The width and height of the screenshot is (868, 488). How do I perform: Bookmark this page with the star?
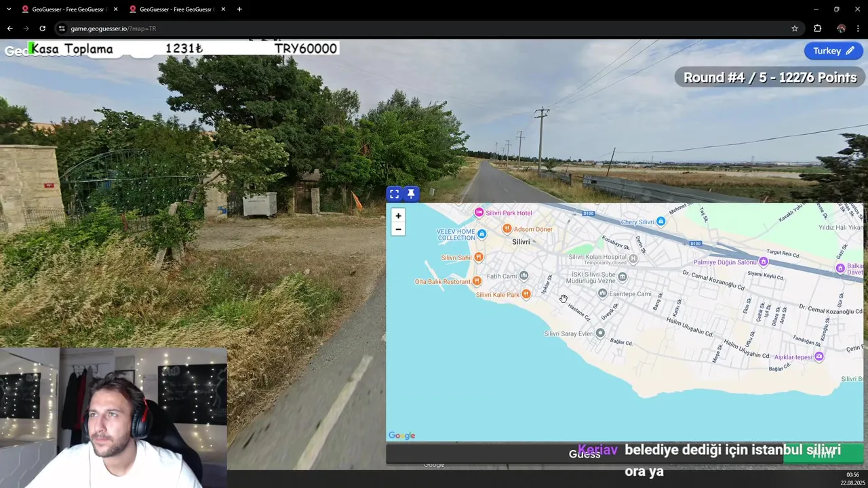(795, 28)
